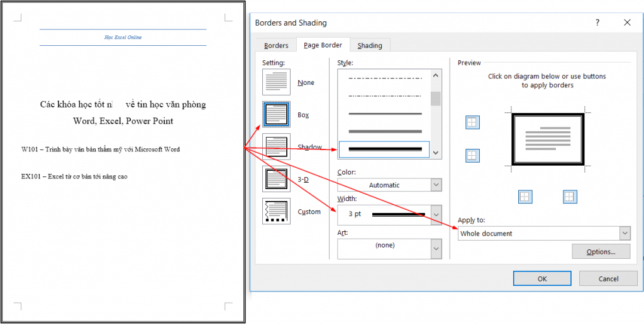
Task: Click the Cancel button
Action: point(608,278)
